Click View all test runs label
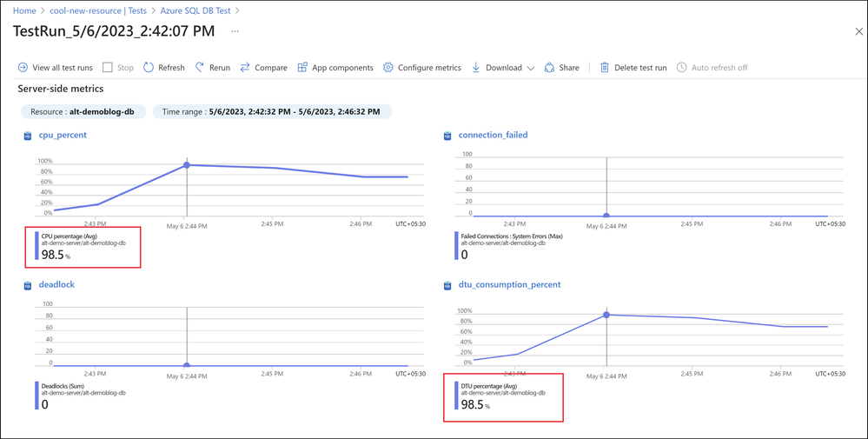This screenshot has height=439, width=868. [x=63, y=68]
